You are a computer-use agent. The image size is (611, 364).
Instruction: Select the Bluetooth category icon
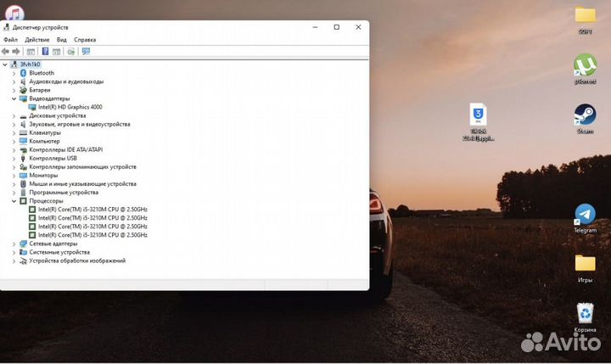23,73
